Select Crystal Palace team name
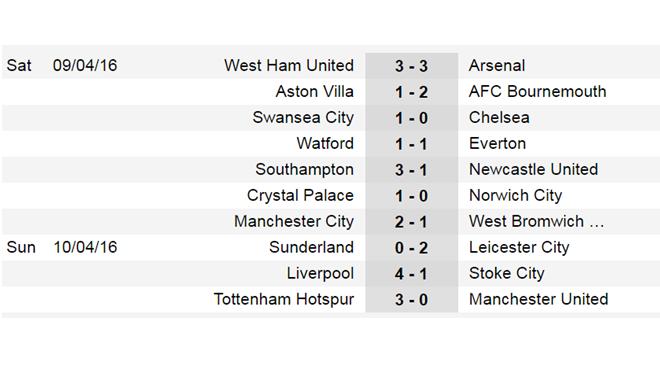Image resolution: width=660 pixels, height=384 pixels. 300,196
